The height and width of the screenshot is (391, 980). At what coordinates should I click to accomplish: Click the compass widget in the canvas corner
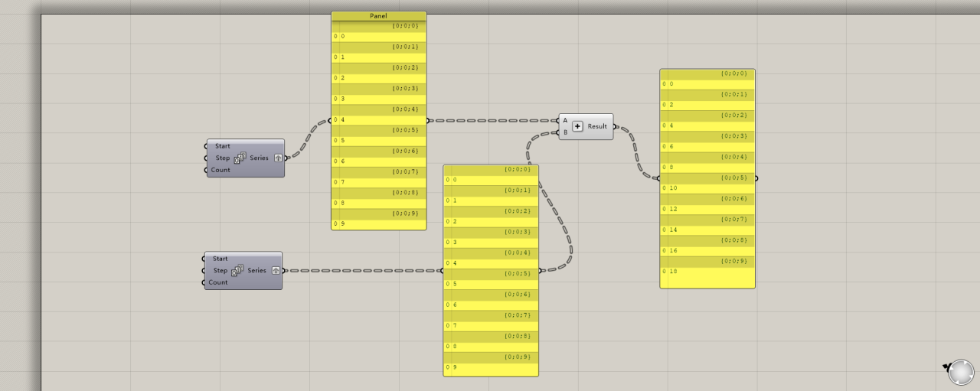[x=960, y=373]
